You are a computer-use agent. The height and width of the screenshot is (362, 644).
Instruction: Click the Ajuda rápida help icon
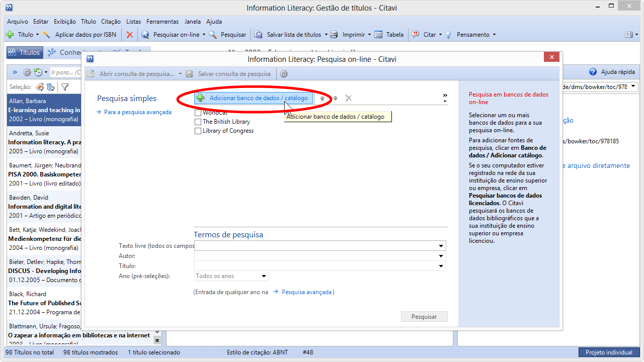(x=593, y=72)
